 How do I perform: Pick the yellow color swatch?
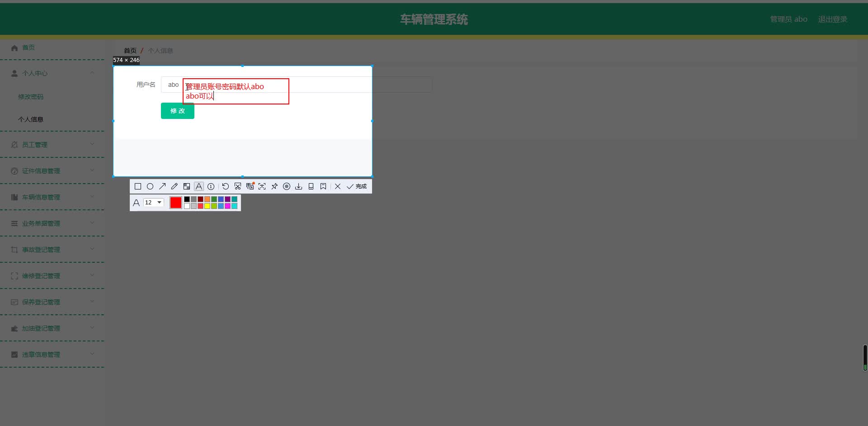point(207,206)
